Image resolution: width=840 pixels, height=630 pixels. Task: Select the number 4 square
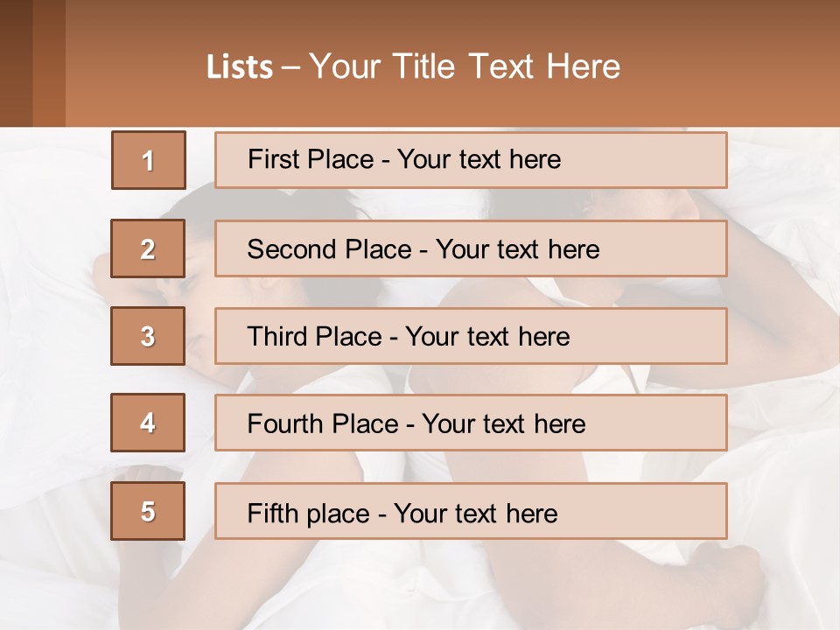pos(148,423)
